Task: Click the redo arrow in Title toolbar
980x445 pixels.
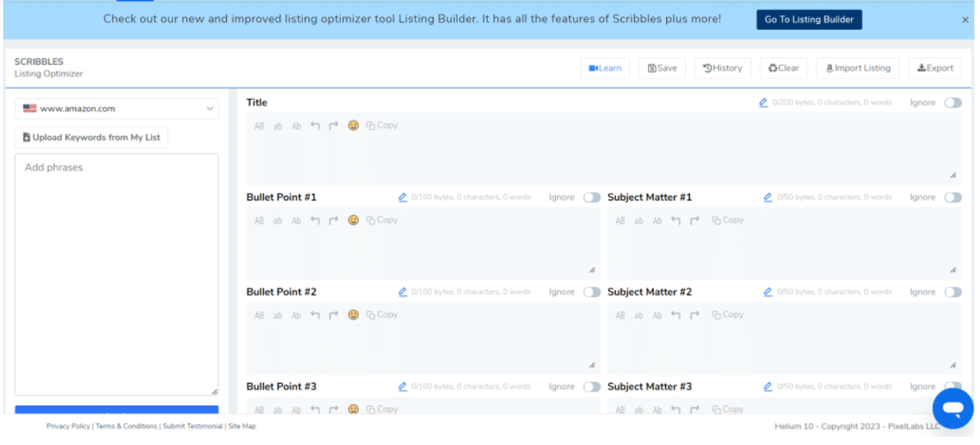Action: [333, 126]
